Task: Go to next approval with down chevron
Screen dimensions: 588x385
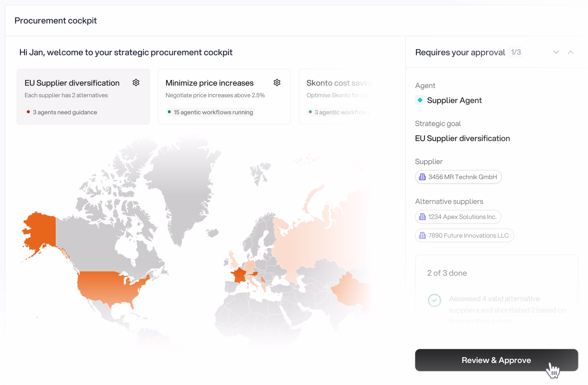Action: pos(556,52)
